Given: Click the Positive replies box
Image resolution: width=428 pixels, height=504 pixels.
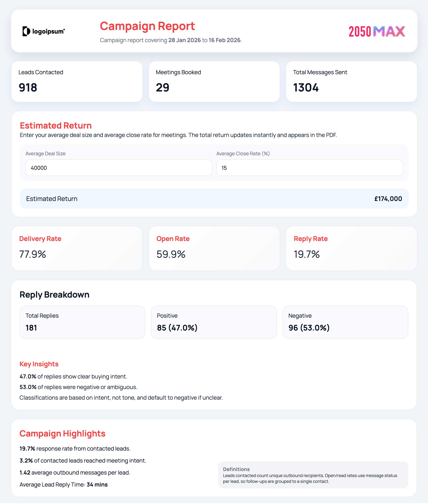Looking at the screenshot, I should tap(214, 322).
